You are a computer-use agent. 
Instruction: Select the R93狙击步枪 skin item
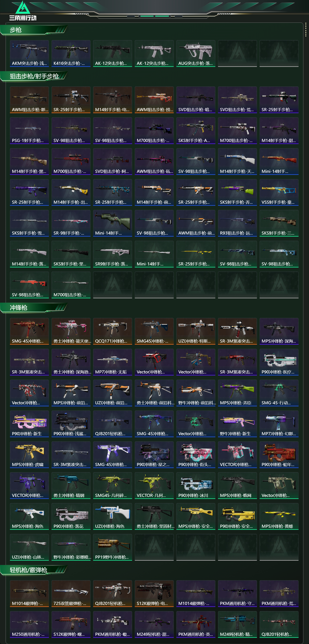coord(237,223)
